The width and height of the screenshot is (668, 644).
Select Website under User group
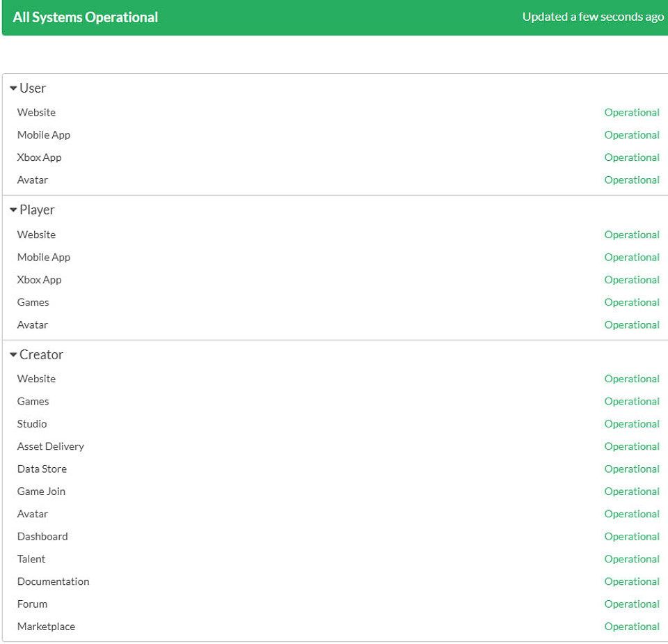(36, 113)
